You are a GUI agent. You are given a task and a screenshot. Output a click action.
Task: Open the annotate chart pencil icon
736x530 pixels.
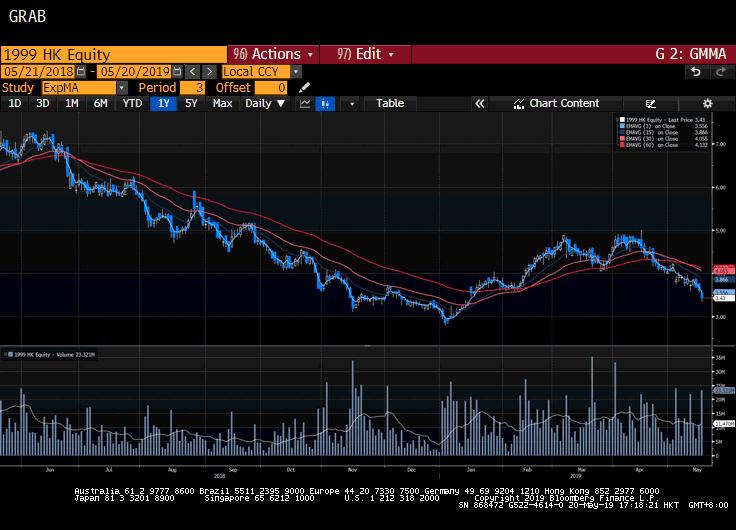point(651,103)
